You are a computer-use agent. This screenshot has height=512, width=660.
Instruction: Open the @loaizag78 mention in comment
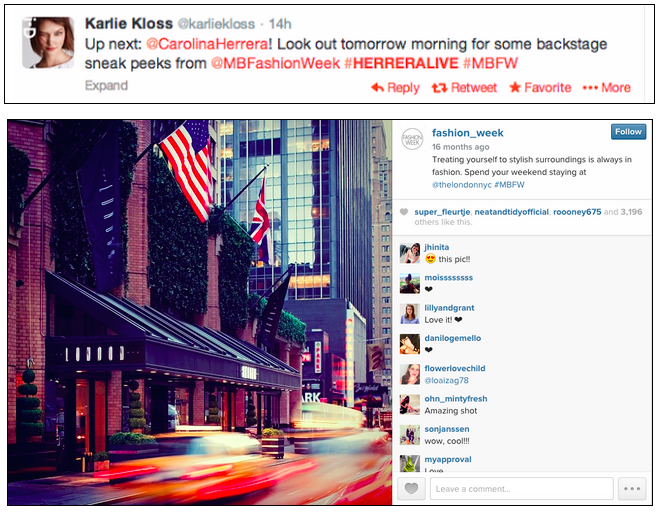pyautogui.click(x=446, y=381)
